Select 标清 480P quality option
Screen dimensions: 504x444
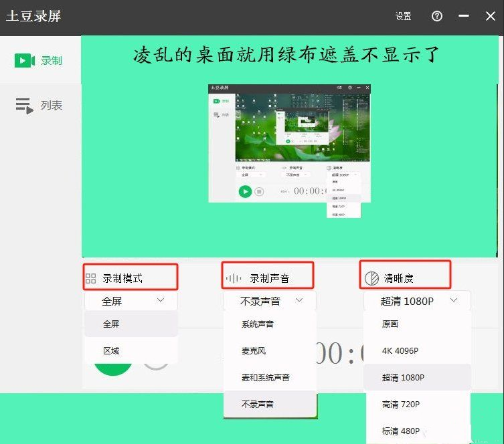(418, 431)
